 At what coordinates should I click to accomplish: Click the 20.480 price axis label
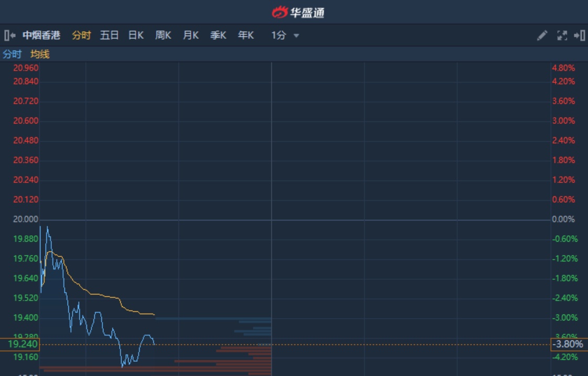point(26,140)
